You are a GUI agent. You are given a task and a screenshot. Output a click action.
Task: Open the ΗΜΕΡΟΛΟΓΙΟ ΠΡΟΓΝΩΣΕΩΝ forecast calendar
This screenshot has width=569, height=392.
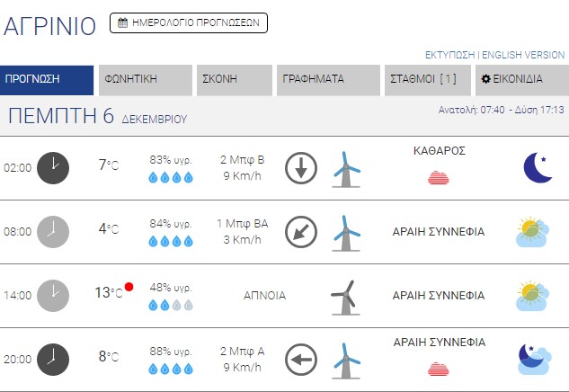[189, 22]
